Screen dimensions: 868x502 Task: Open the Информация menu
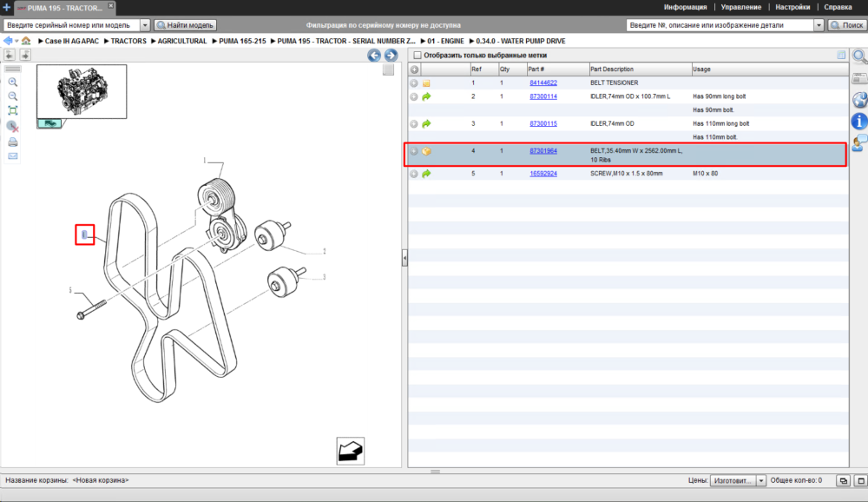(x=686, y=7)
